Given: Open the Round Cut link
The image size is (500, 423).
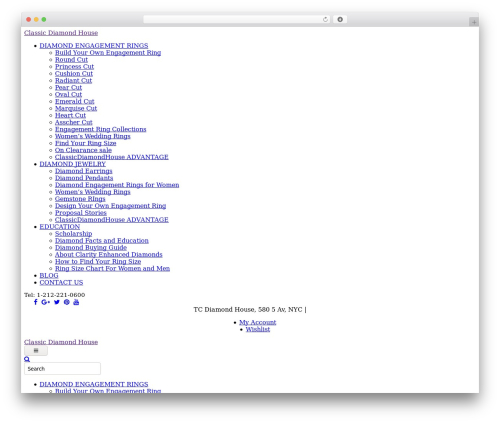Looking at the screenshot, I should click(71, 60).
